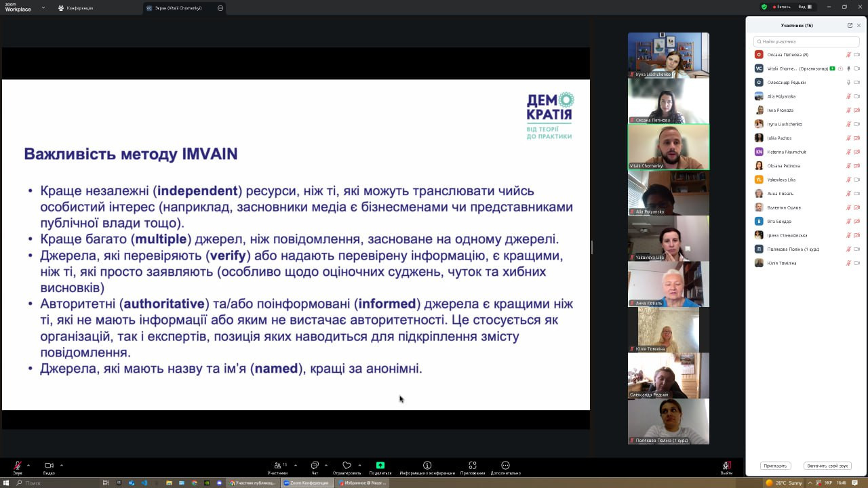
Task: Select Vitalii Chornenkyi's video thumbnail
Action: click(669, 147)
